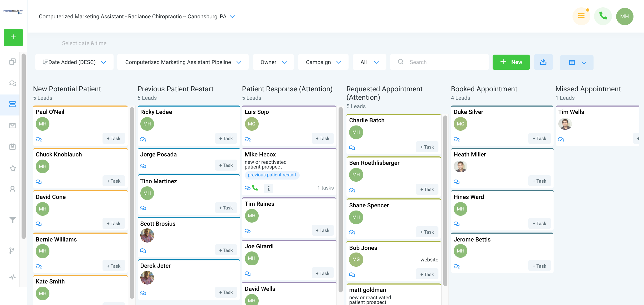This screenshot has width=644, height=305.
Task: Open Bob Jones conversation icon
Action: [x=352, y=275]
